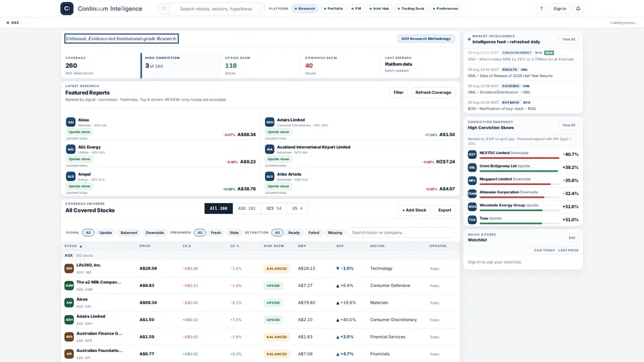Screen dimensions: 644x362
Task: Sort table by the Stock column header
Action: (x=73, y=246)
